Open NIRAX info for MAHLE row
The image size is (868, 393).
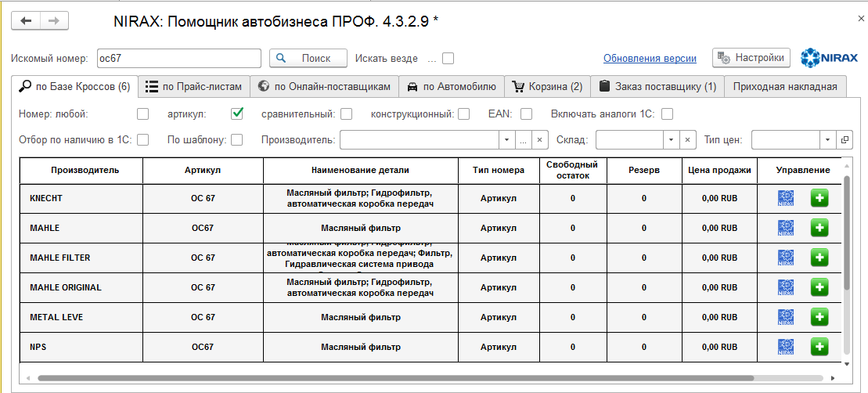pos(786,228)
